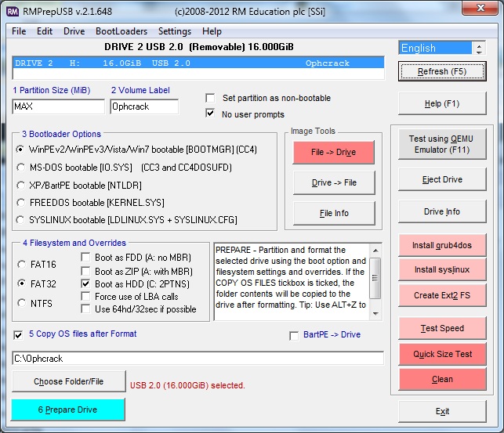Select MS-DOS bootable IO.SYS option

pyautogui.click(x=20, y=168)
